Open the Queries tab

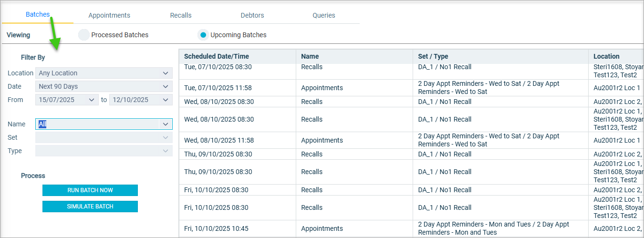tap(324, 15)
